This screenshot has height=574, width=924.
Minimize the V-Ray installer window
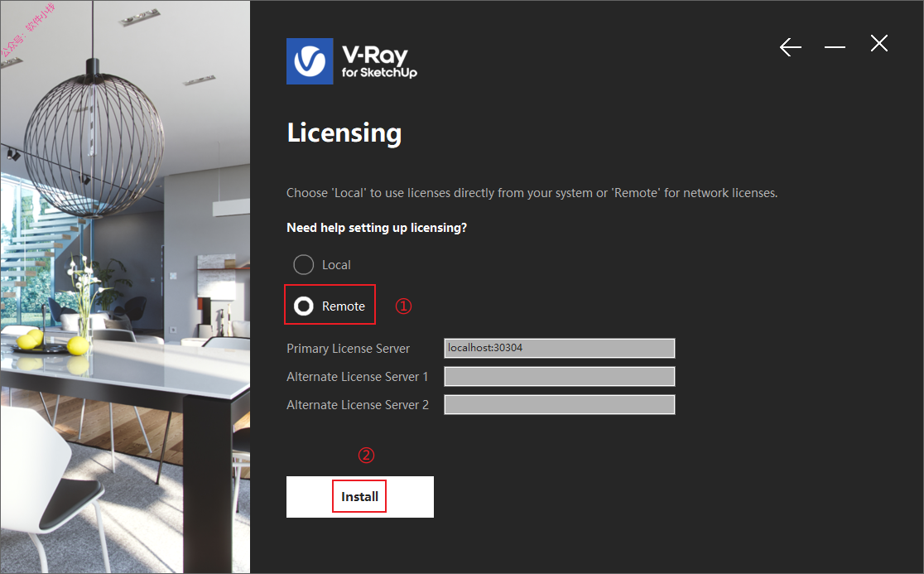tap(835, 46)
